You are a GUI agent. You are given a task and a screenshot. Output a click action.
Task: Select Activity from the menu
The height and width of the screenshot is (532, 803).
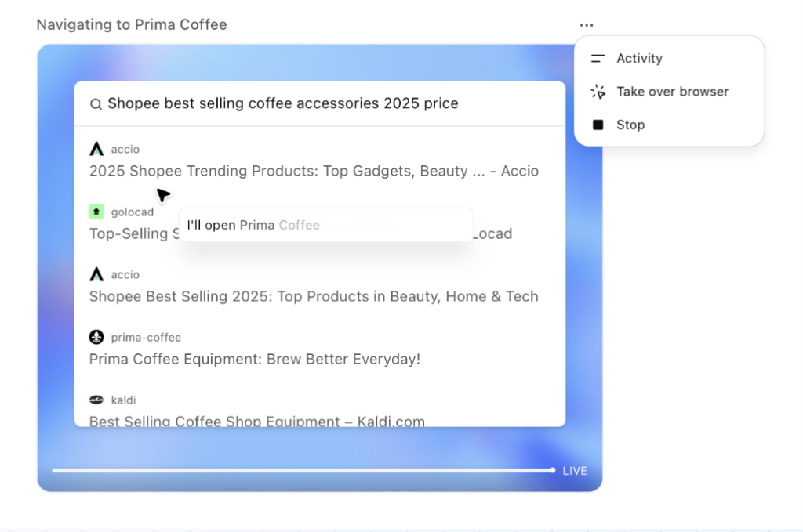click(x=639, y=59)
